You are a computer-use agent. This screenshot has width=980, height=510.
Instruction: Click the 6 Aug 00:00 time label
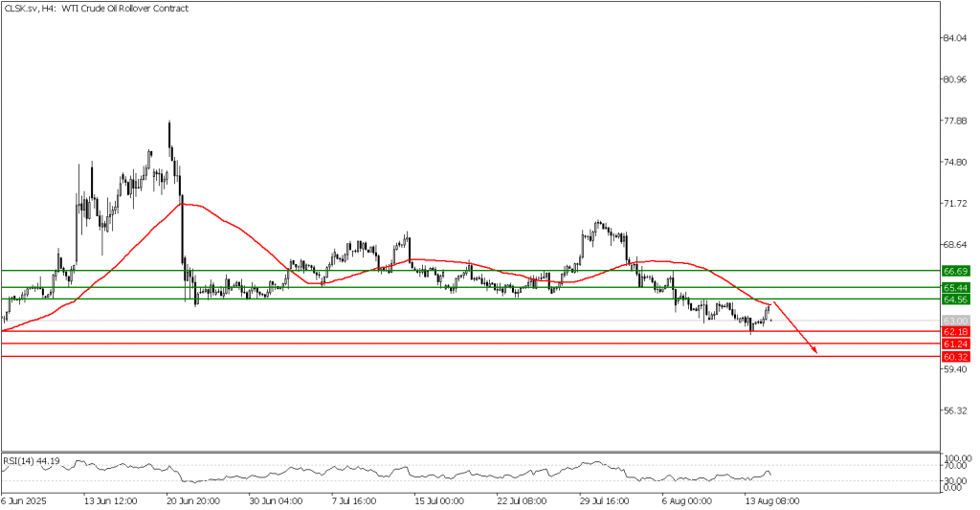point(687,501)
